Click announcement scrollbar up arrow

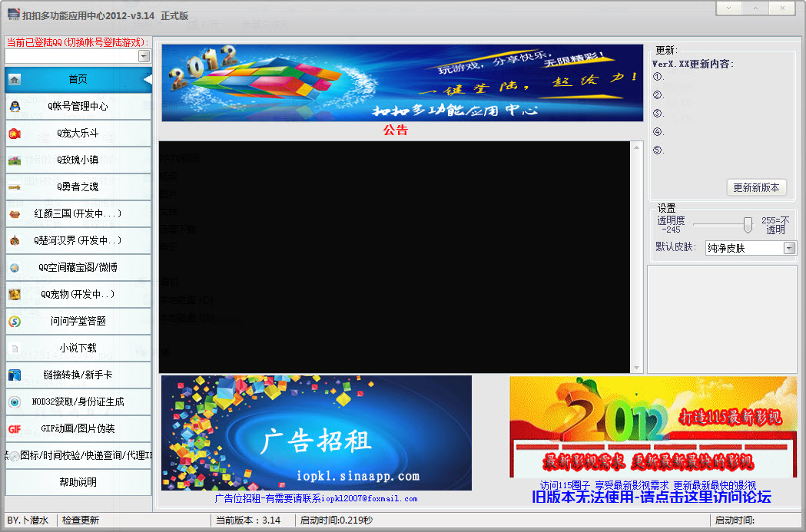coord(636,147)
